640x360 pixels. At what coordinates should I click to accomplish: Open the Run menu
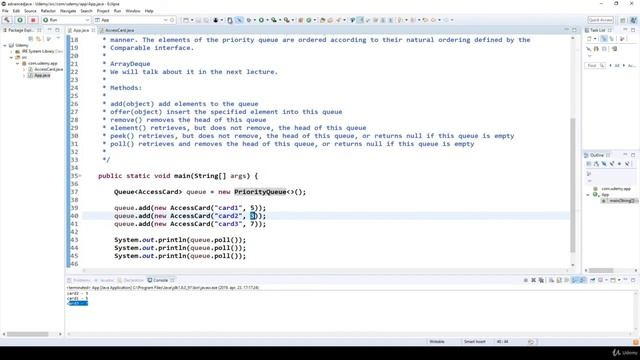[x=118, y=11]
